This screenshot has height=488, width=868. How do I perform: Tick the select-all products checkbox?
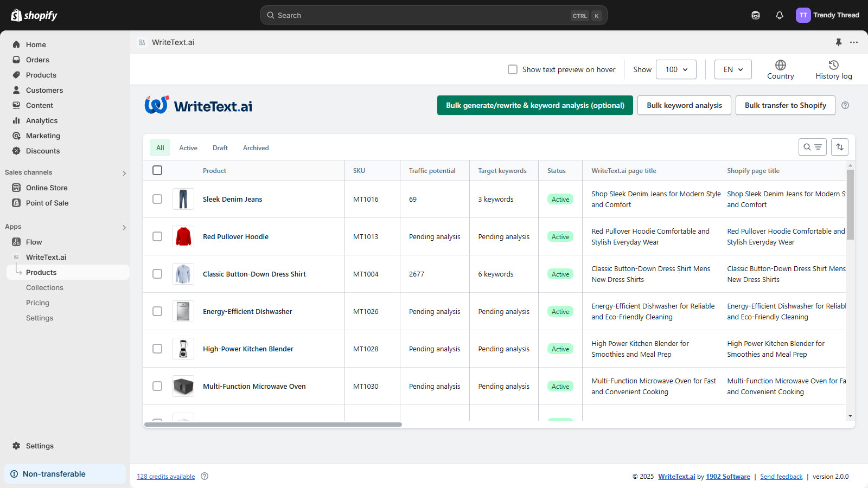pos(157,170)
